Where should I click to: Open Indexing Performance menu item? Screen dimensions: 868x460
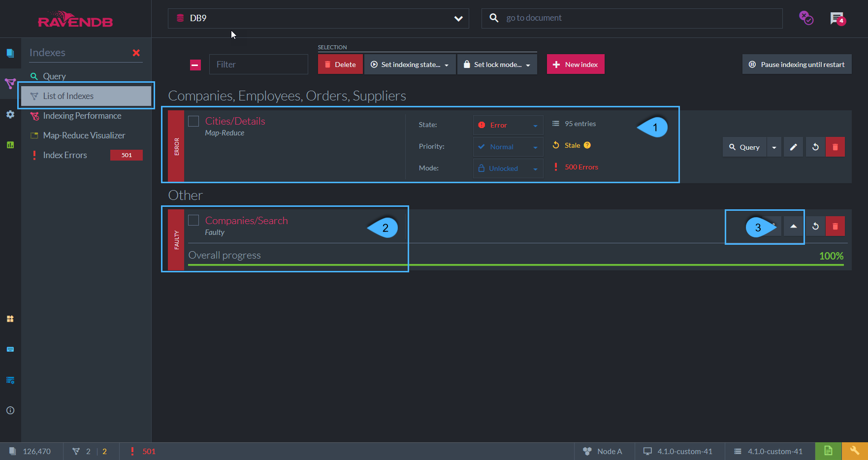[82, 116]
